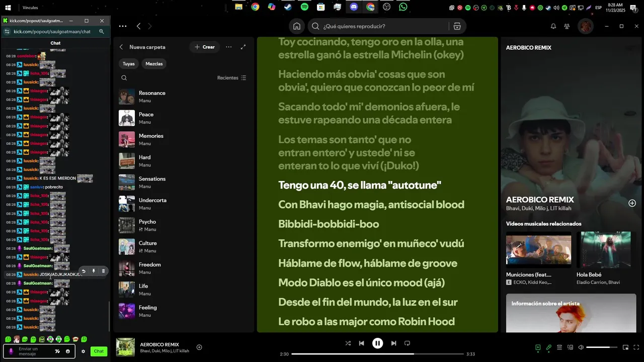This screenshot has height=362, width=644.
Task: Reply to the luusick JDSKJADJKJKADKJD message
Action: pos(84,271)
